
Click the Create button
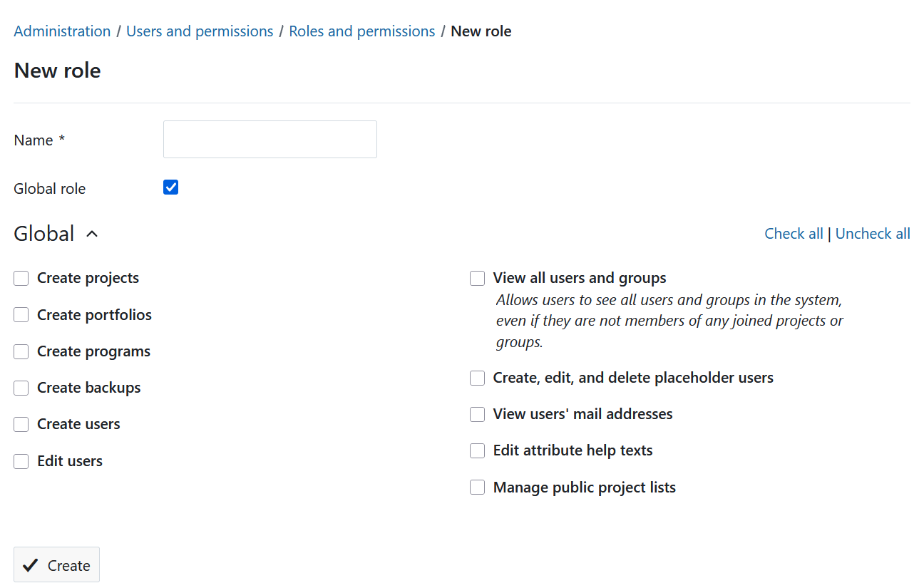tap(56, 564)
